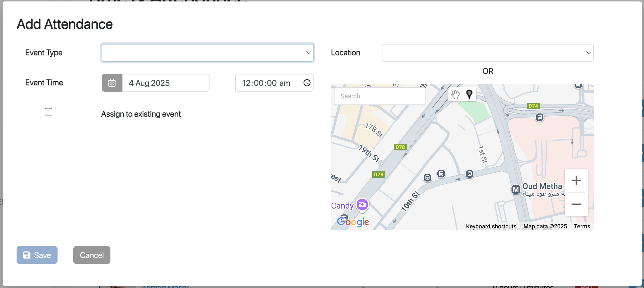
Task: Check the Assign to existing event checkbox
Action: coord(48,111)
